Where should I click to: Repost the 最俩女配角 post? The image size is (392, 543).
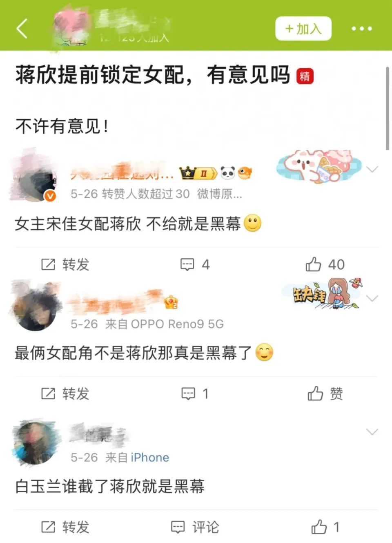point(65,394)
